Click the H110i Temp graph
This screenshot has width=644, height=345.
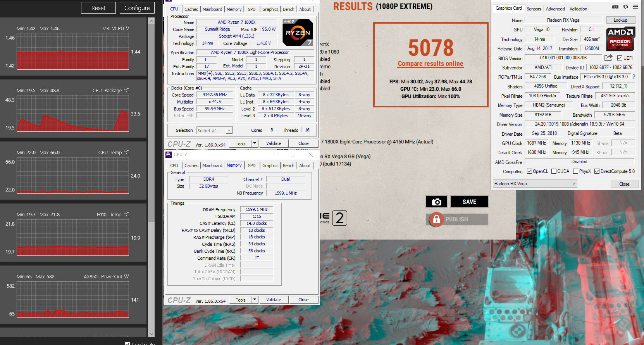pos(73,238)
